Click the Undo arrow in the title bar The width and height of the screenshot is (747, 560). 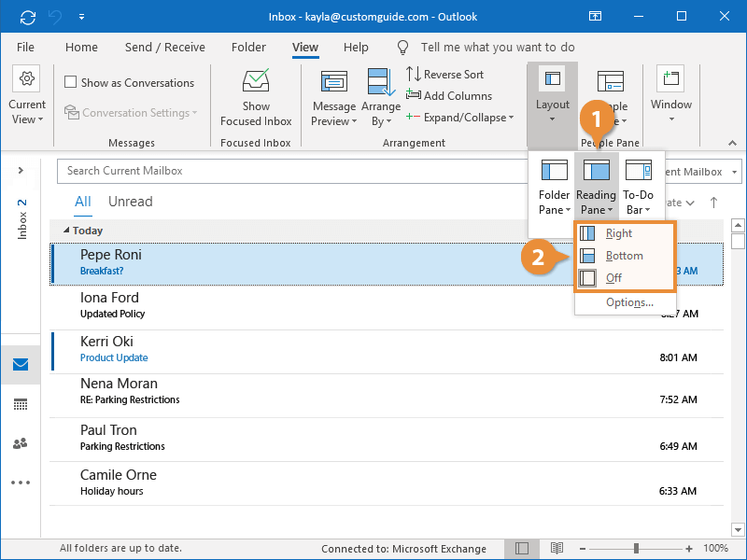pos(55,17)
